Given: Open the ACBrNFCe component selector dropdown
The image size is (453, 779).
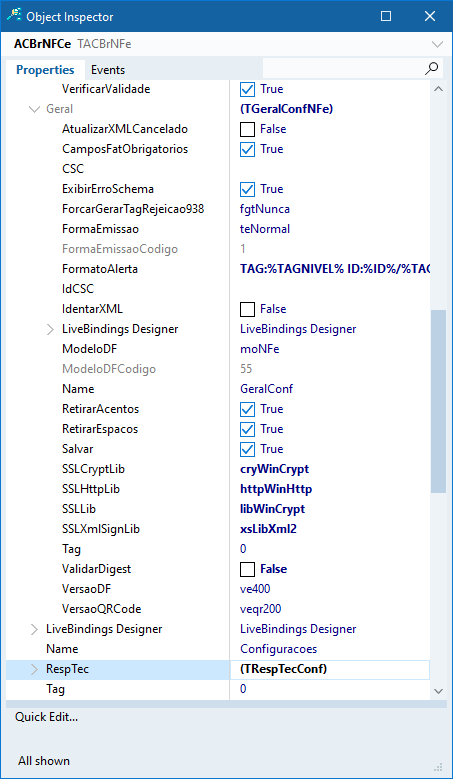Looking at the screenshot, I should 437,44.
